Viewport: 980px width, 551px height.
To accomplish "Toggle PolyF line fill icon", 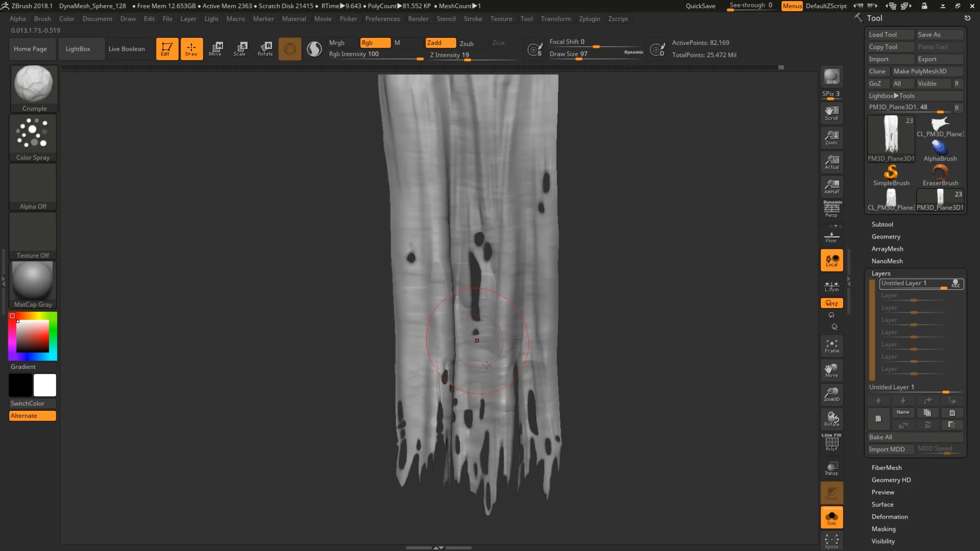I will tap(832, 443).
